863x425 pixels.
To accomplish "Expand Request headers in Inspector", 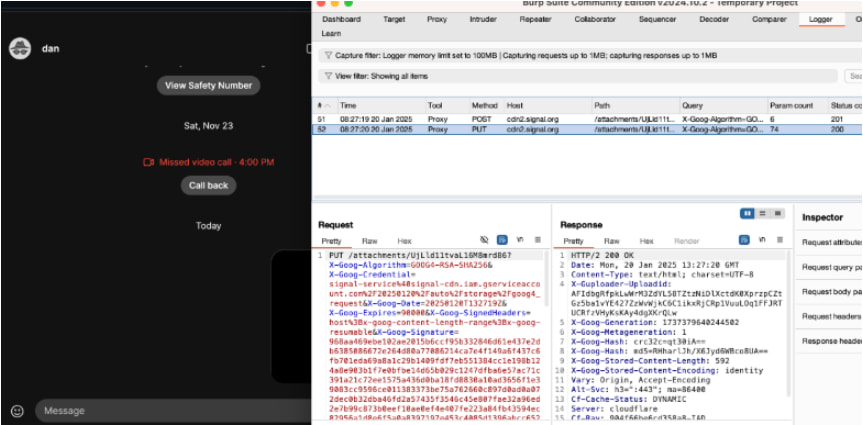I will [832, 317].
